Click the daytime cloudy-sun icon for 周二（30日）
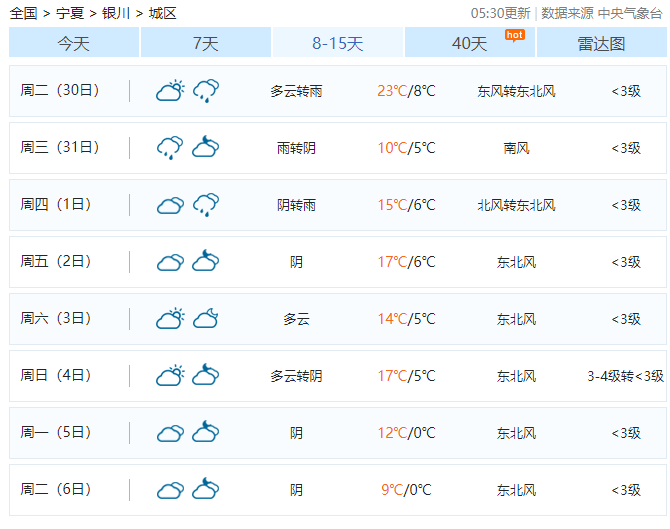670x529 pixels. click(170, 91)
